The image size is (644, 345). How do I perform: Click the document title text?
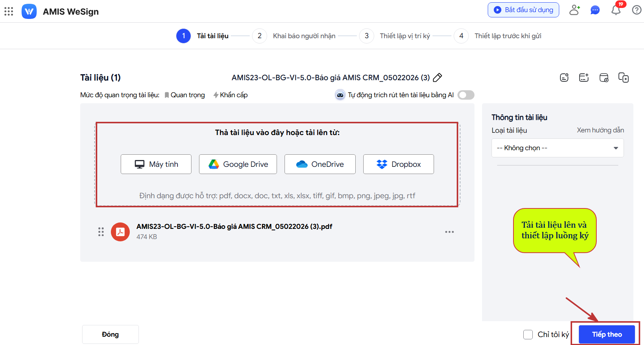coord(331,78)
